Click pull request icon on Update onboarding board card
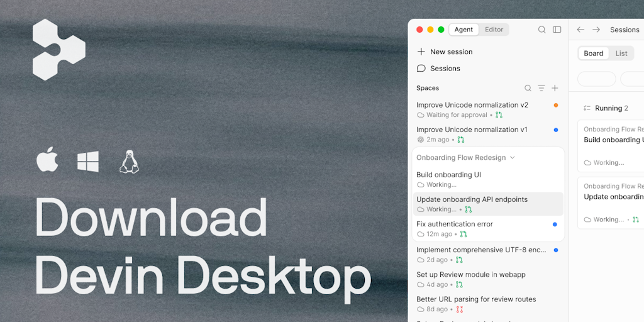 point(636,219)
